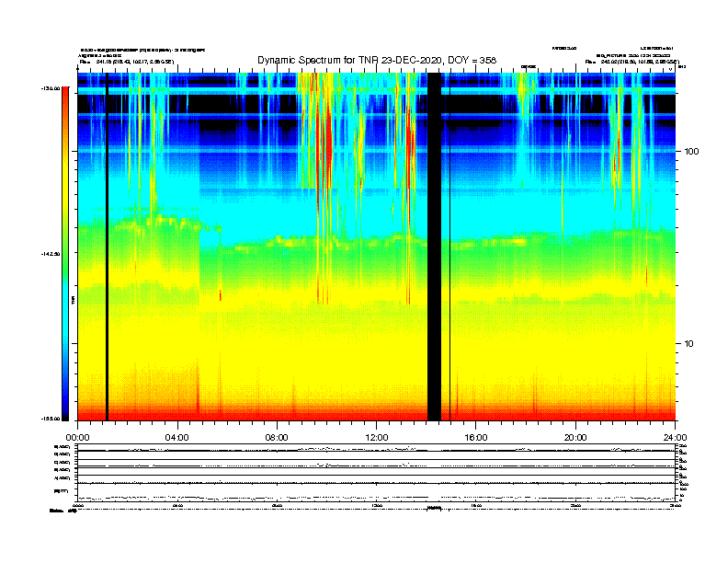Viewport: 728px width, 563px height.
Task: Click the 24:00 time label of the main spectrum
Action: click(x=676, y=438)
